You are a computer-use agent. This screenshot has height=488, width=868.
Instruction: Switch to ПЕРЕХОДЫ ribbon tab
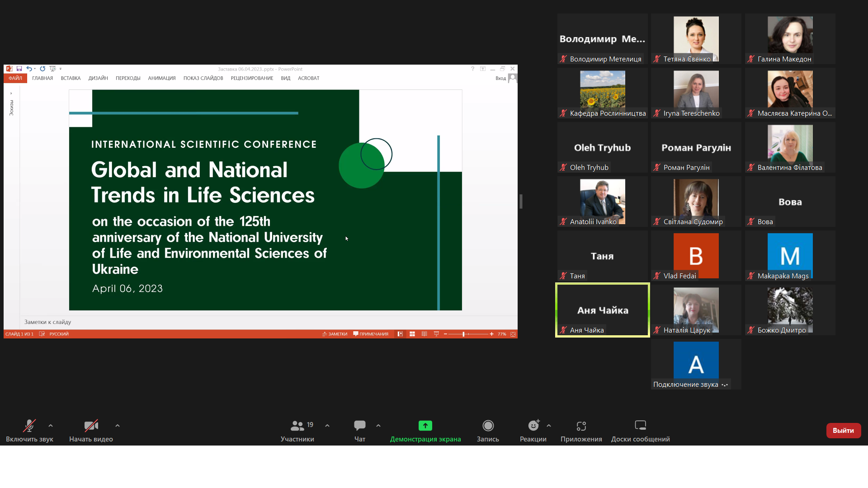click(128, 78)
